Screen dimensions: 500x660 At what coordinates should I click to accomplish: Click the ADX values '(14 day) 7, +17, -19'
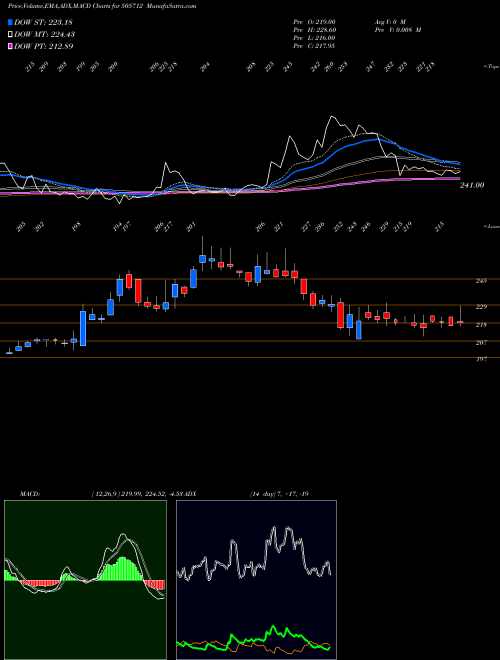pyautogui.click(x=279, y=494)
